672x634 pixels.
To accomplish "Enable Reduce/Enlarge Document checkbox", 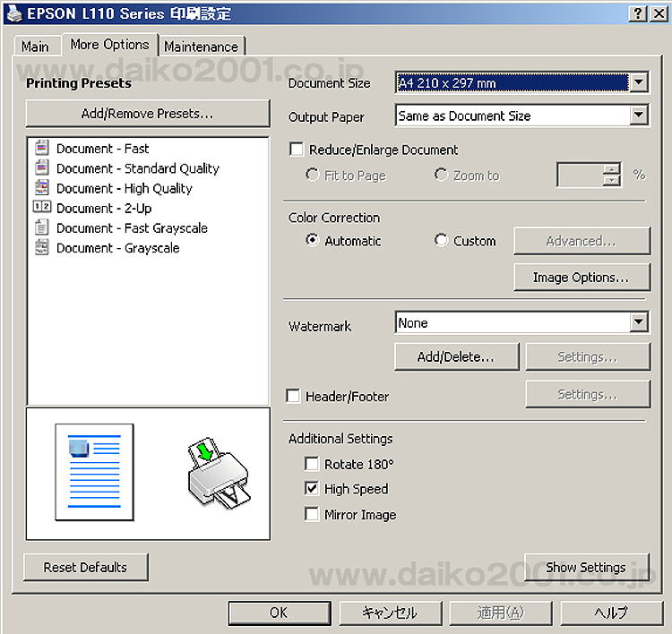I will (x=297, y=150).
